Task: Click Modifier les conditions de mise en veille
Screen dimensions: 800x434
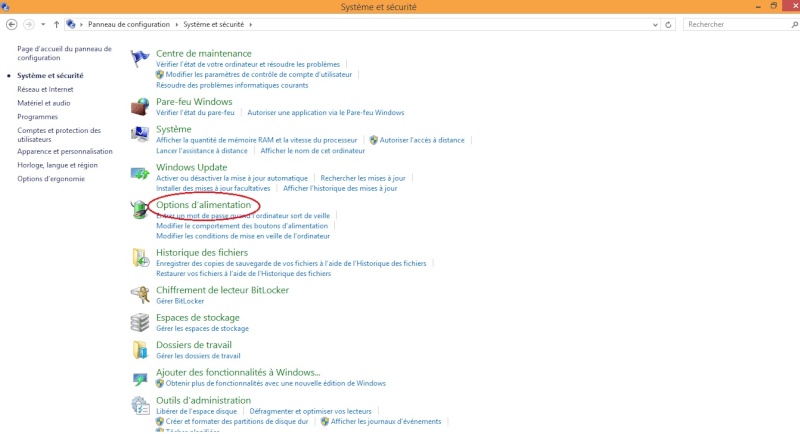Action: 243,236
